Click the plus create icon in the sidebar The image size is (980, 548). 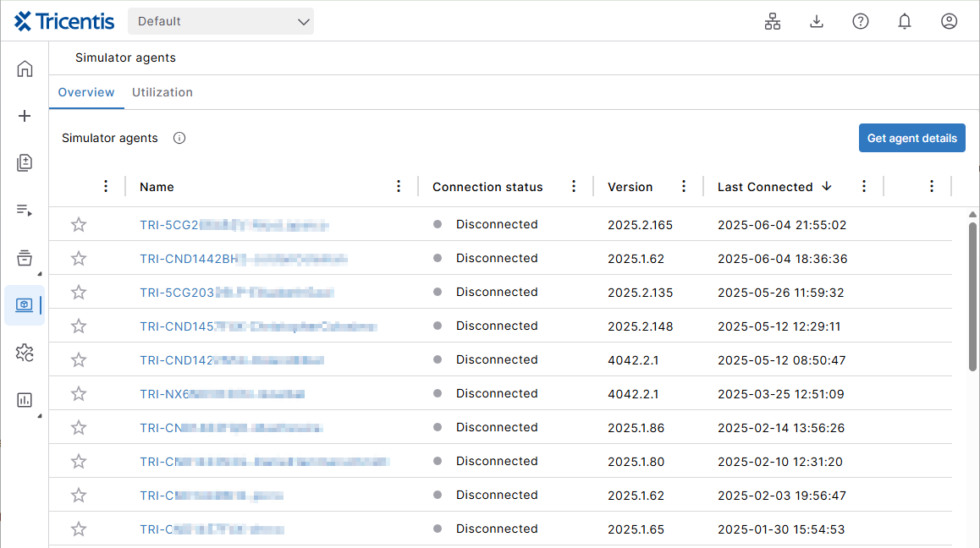[25, 116]
